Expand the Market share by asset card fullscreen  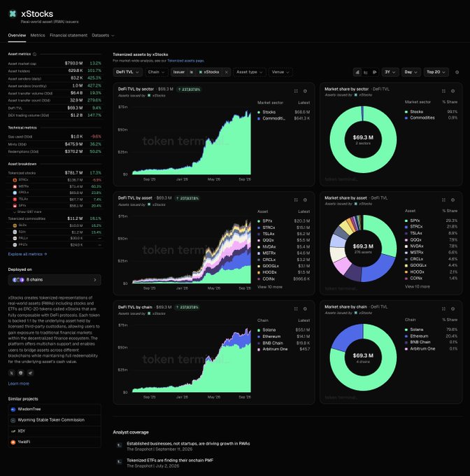(x=443, y=200)
